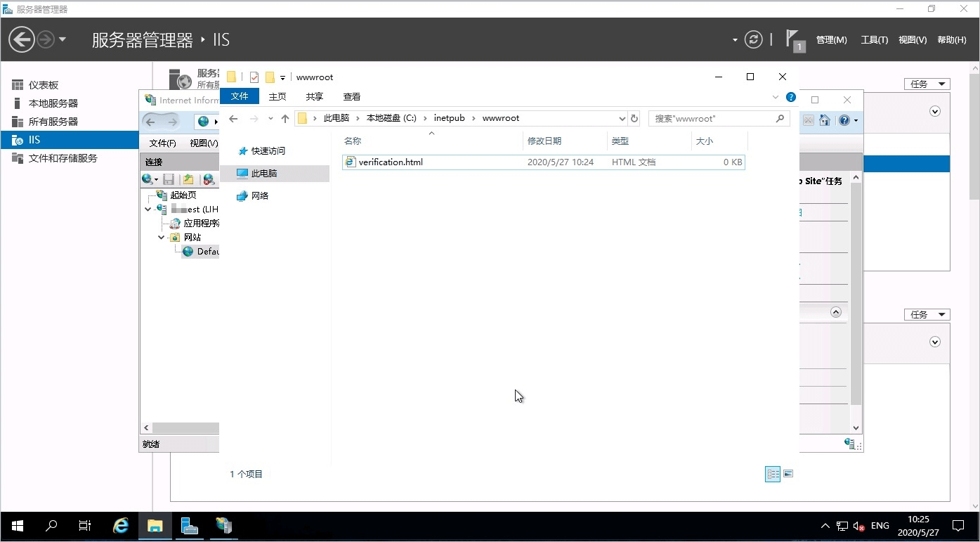This screenshot has height=542, width=980.
Task: Click the Server Manager refresh icon
Action: tap(753, 39)
